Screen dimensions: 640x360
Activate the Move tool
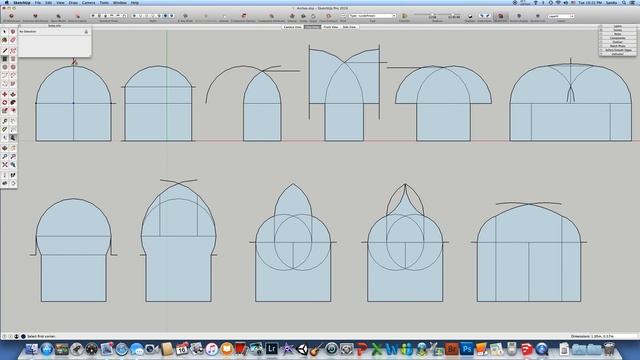[x=4, y=94]
